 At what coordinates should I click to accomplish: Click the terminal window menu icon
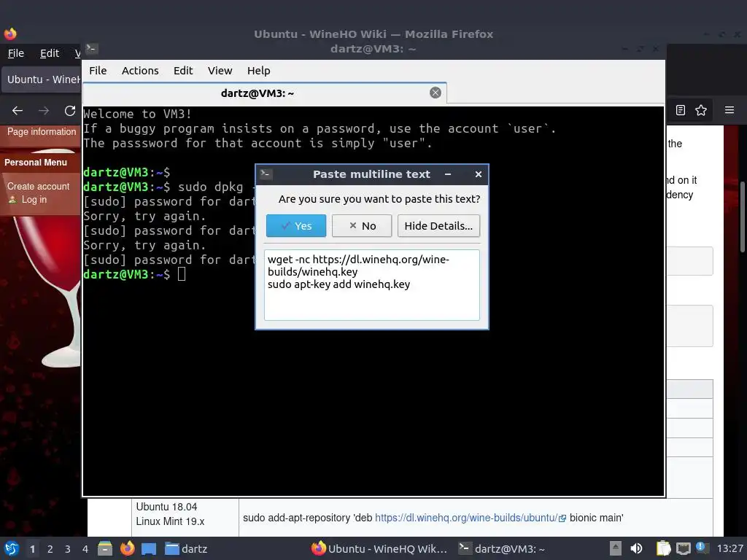point(91,49)
